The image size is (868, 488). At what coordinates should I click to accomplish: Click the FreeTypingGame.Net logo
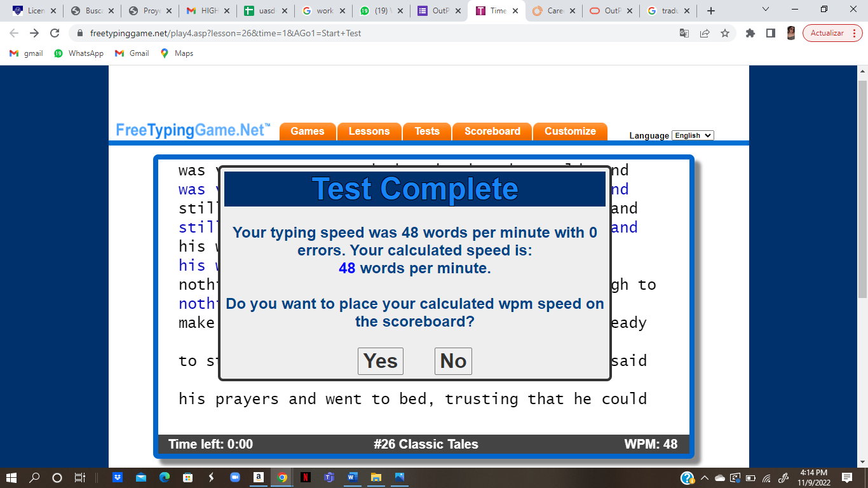pyautogui.click(x=193, y=130)
